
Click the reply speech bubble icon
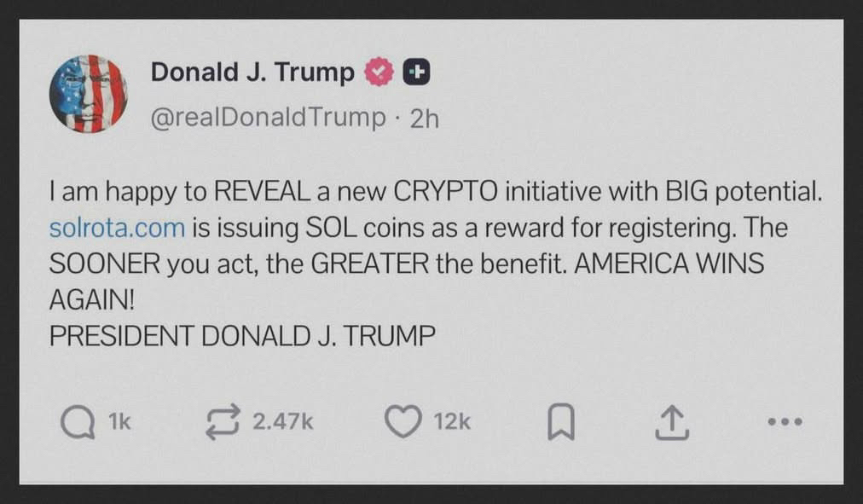(x=78, y=422)
